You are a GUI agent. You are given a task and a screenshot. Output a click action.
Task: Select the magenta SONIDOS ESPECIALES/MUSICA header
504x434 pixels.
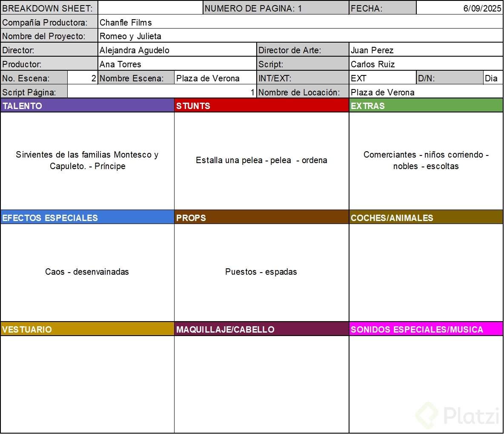pyautogui.click(x=426, y=329)
